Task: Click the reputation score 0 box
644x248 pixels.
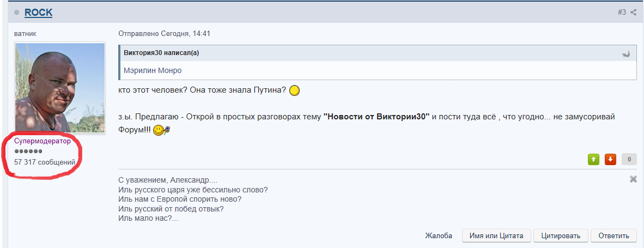Action: (629, 159)
